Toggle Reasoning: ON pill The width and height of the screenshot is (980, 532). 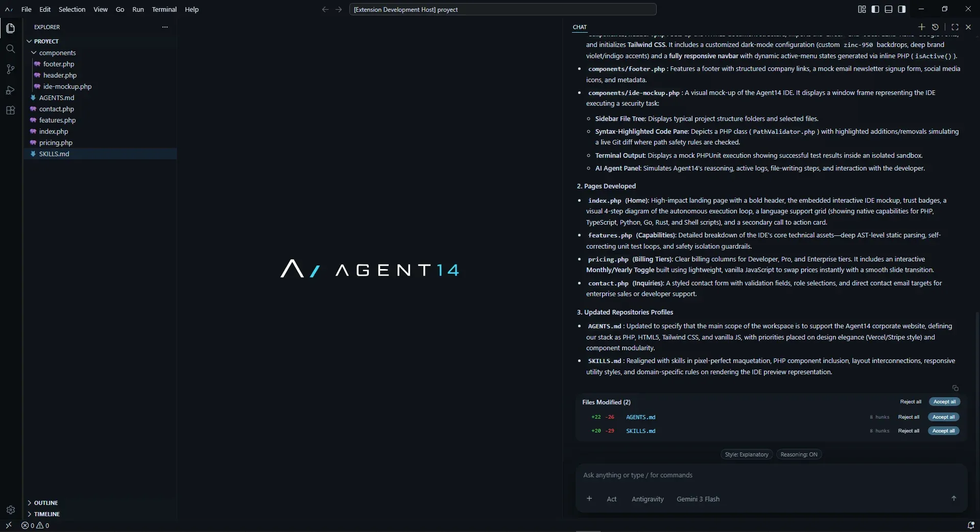tap(799, 454)
